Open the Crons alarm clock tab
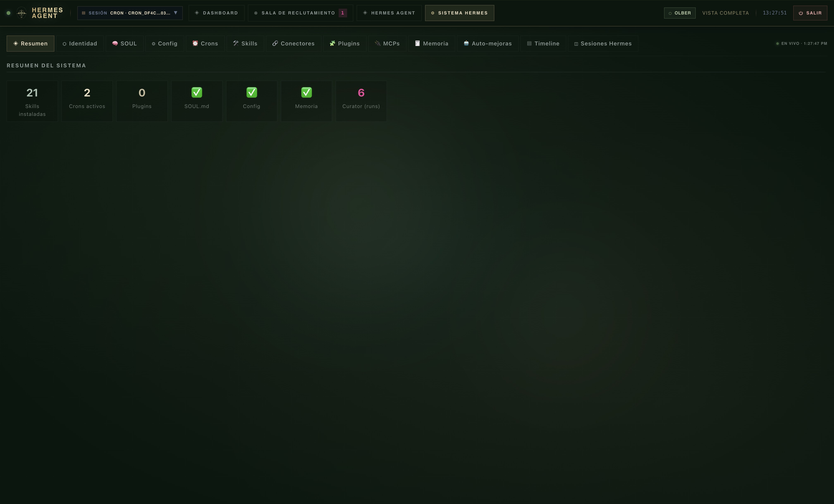The height and width of the screenshot is (504, 834). 205,43
